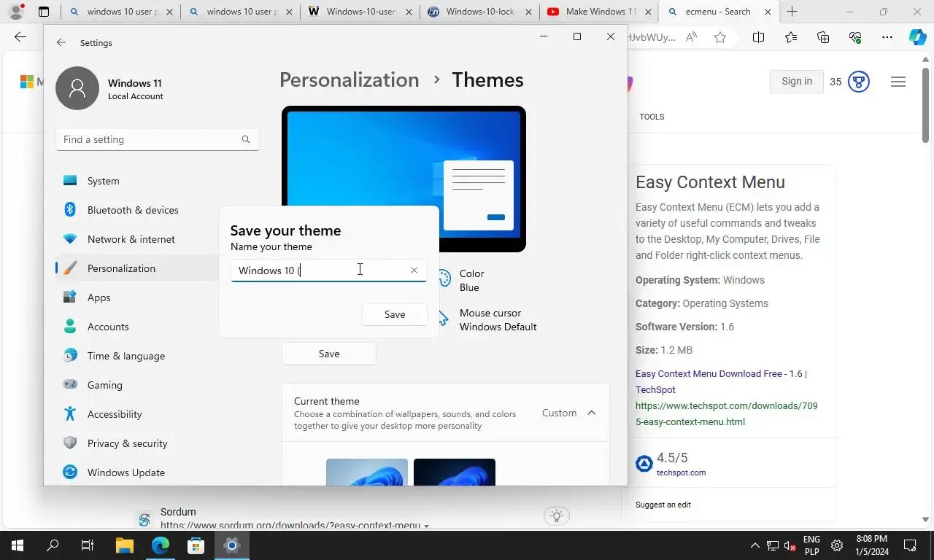This screenshot has height=560, width=934.
Task: Open Edge Settings and more ellipsis
Action: point(887,37)
